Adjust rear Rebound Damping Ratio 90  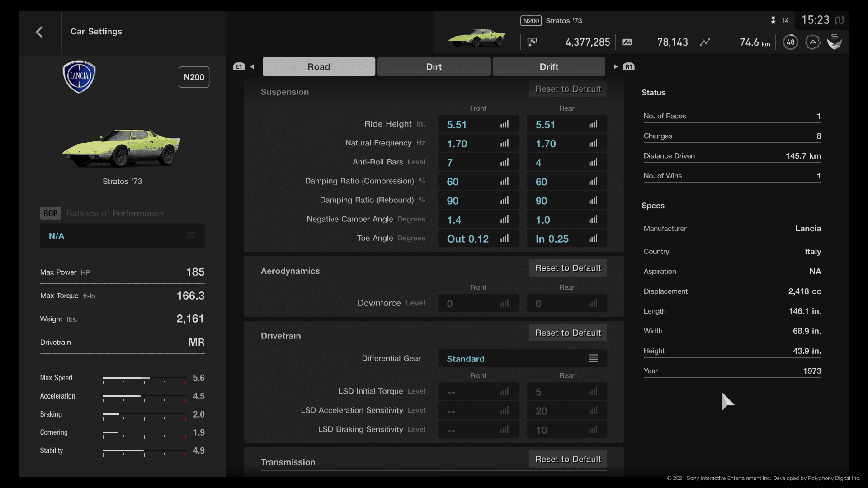[x=567, y=200]
